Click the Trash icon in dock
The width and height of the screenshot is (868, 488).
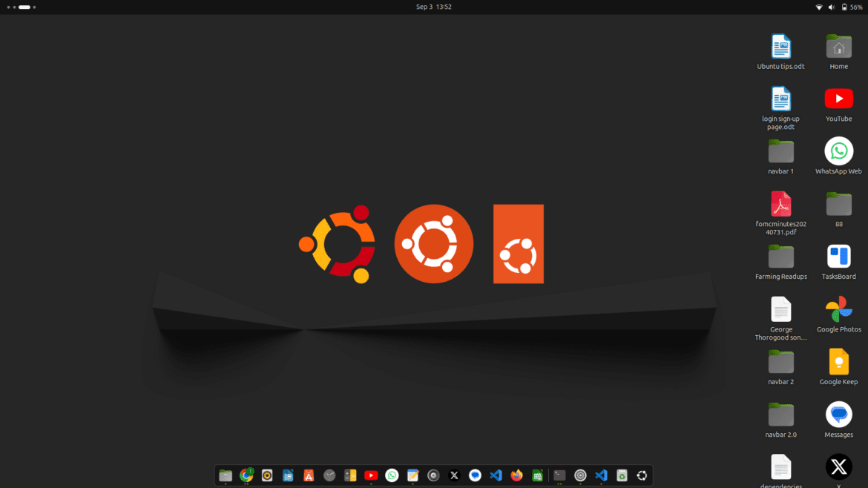point(622,475)
